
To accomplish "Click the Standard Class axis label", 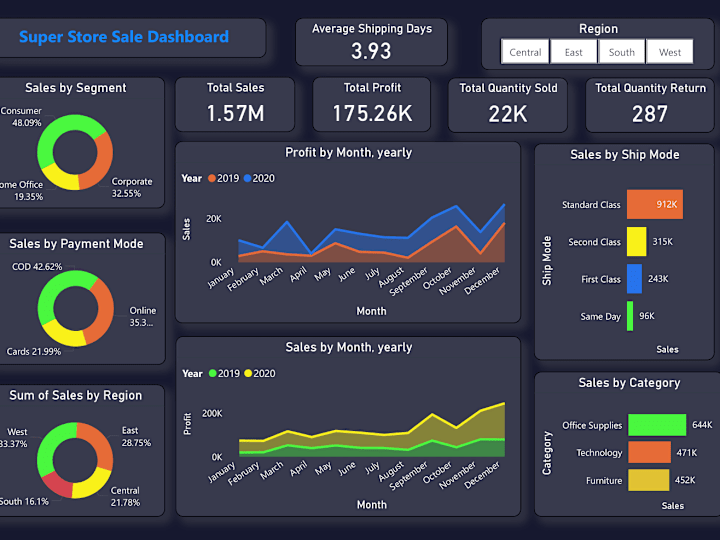I will (591, 205).
